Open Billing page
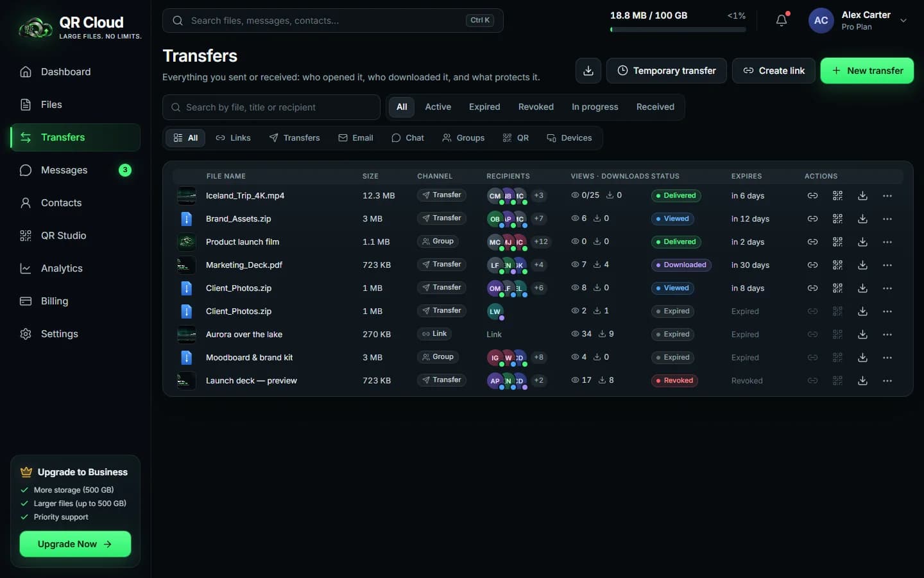The image size is (924, 578). point(76,301)
